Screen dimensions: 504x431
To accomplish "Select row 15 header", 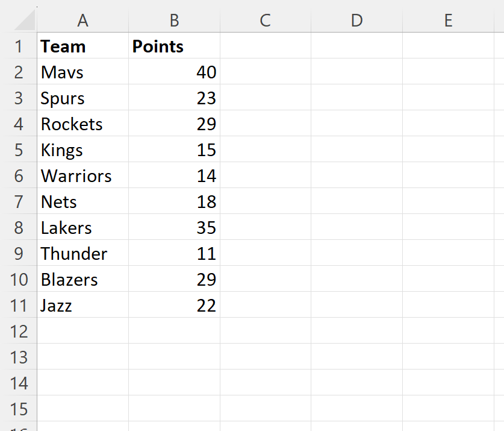I will pyautogui.click(x=19, y=409).
